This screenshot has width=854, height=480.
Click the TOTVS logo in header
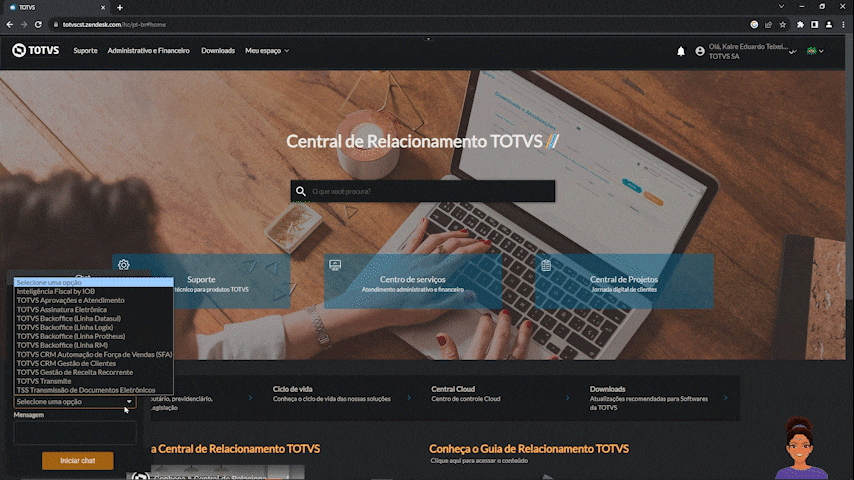pos(35,50)
